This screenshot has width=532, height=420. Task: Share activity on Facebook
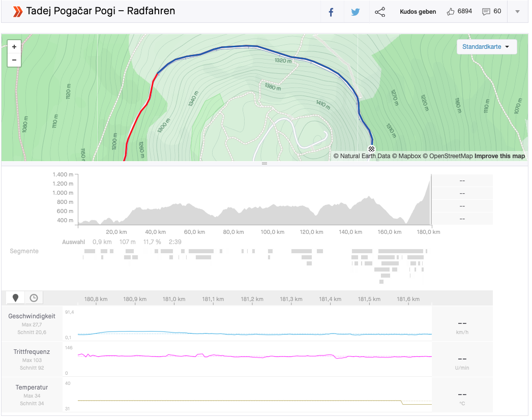tap(331, 12)
